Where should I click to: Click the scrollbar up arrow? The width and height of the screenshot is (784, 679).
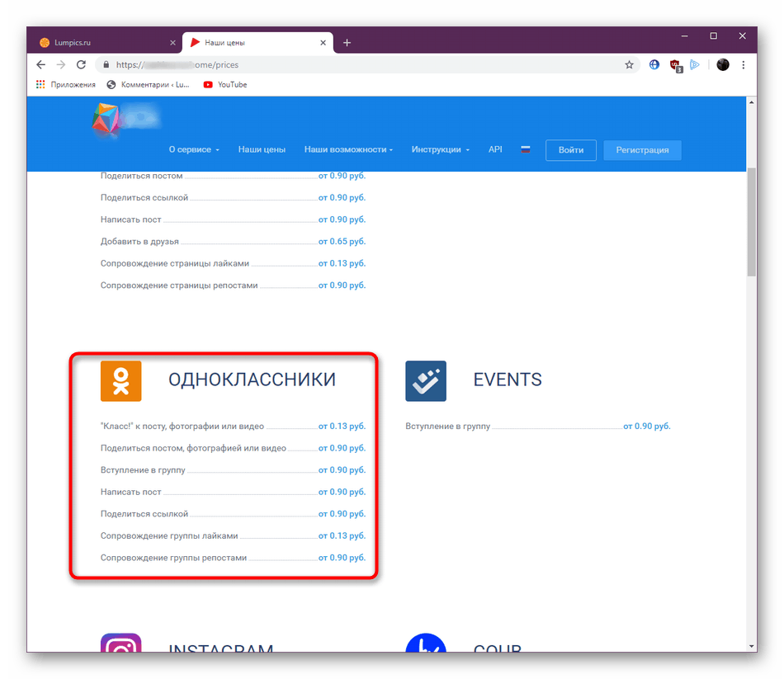tap(752, 102)
